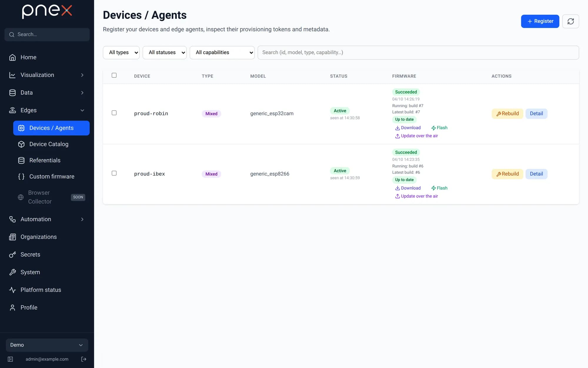This screenshot has height=368, width=588.
Task: Check the proud-ibex row checkbox
Action: (114, 173)
